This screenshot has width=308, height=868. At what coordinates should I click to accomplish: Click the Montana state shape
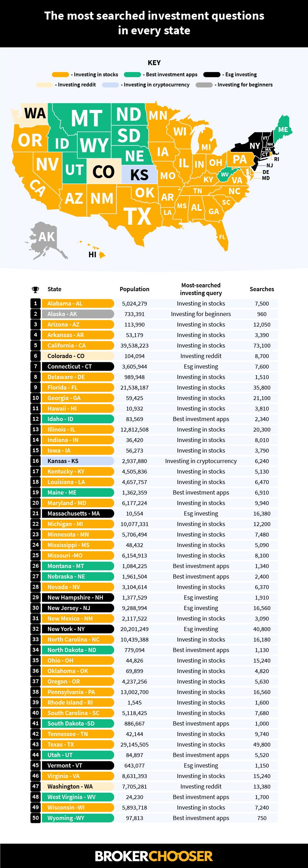[x=86, y=118]
